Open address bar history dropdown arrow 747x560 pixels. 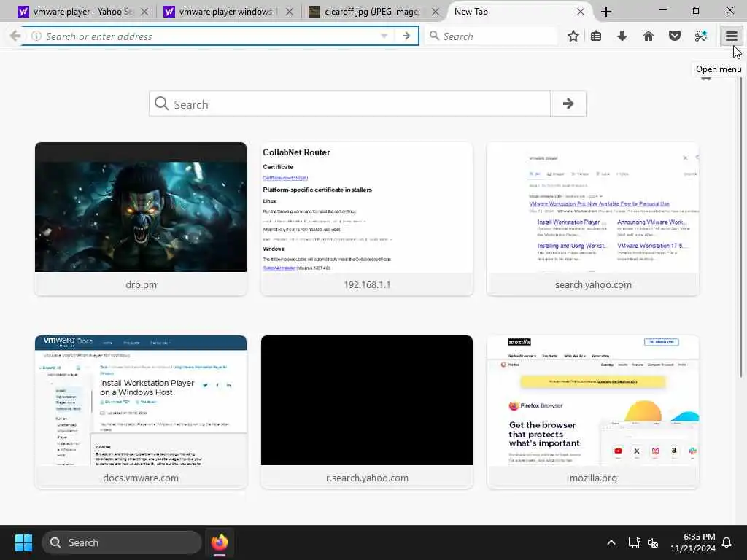[384, 36]
